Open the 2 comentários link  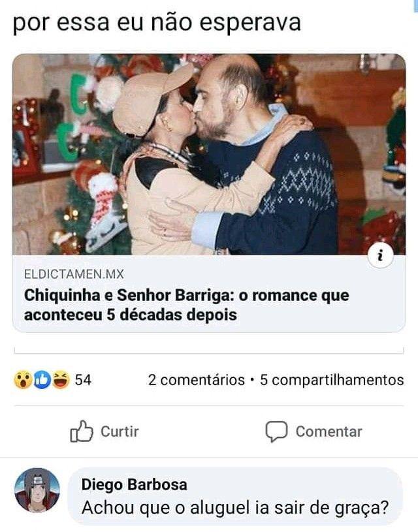pos(197,380)
